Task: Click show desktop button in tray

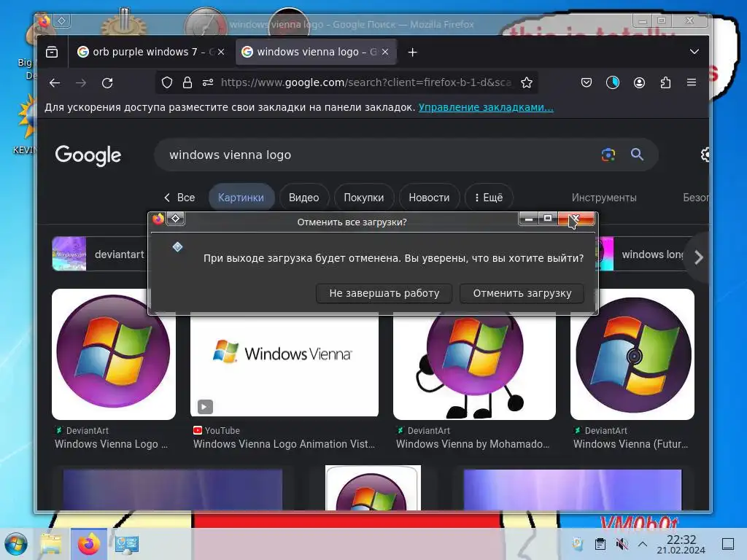Action: coord(728,544)
